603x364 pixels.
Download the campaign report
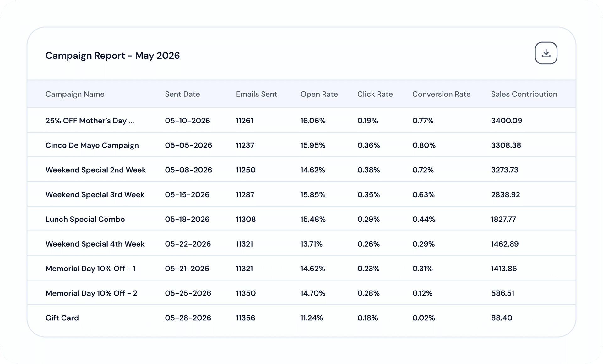click(x=546, y=53)
